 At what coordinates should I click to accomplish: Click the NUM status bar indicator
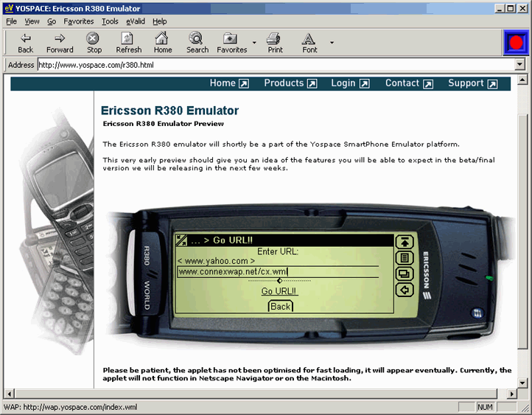click(485, 407)
